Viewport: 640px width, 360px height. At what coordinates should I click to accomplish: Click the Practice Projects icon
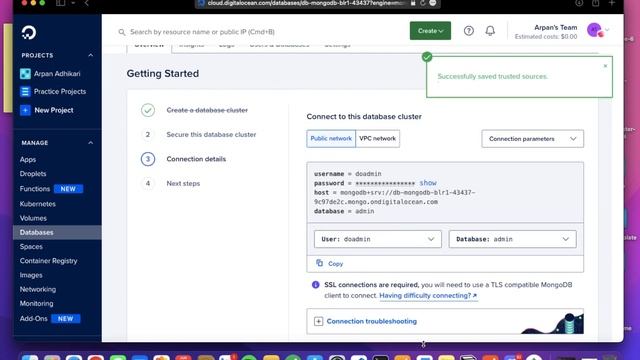pos(25,91)
